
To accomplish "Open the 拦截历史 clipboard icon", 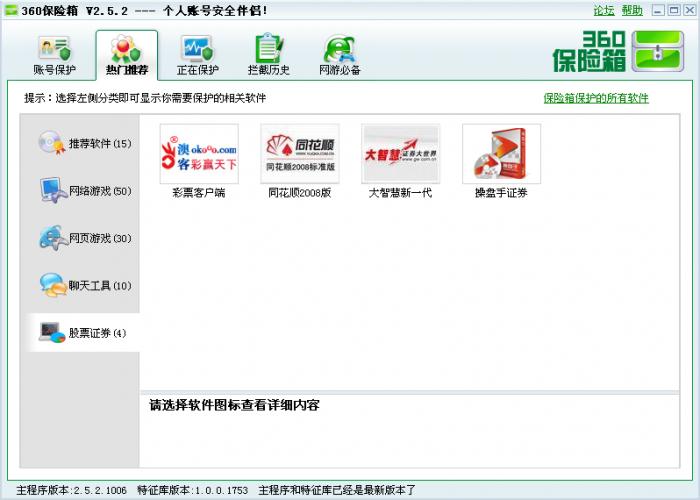I will [x=269, y=48].
